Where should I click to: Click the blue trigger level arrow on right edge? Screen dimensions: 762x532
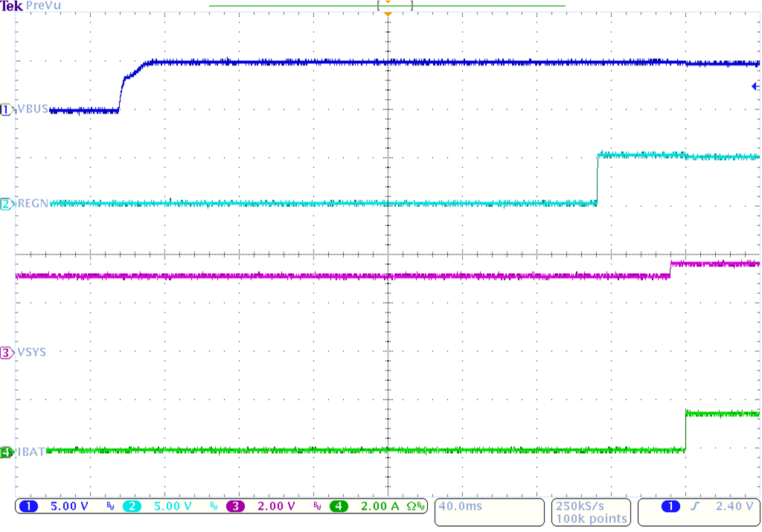755,87
